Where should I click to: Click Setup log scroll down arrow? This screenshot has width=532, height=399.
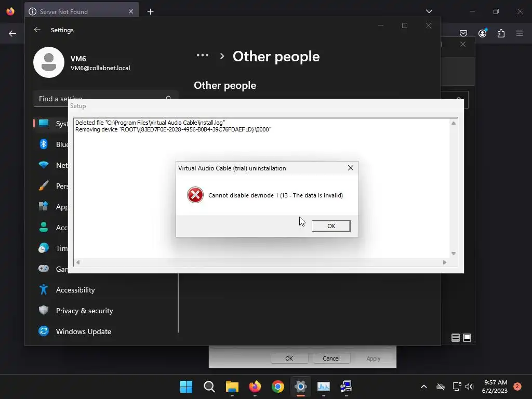(453, 254)
